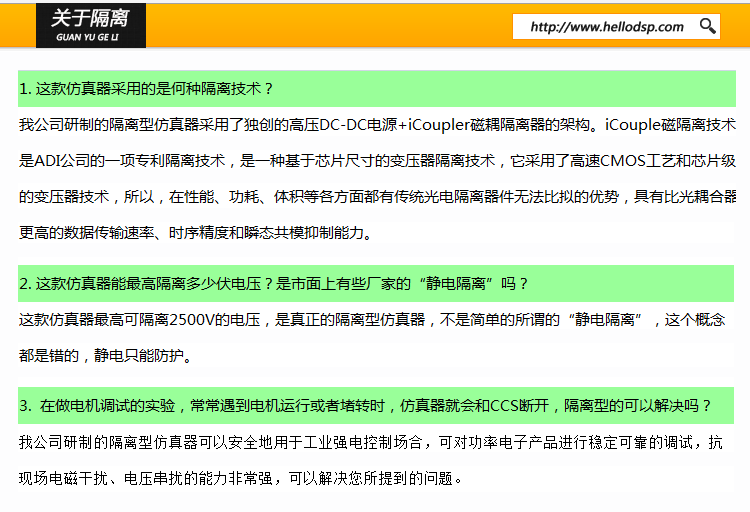Viewport: 750px width, 512px height.
Task: Click the line beginning 是ADI公司的一项专利隔离技术
Action: 377,161
